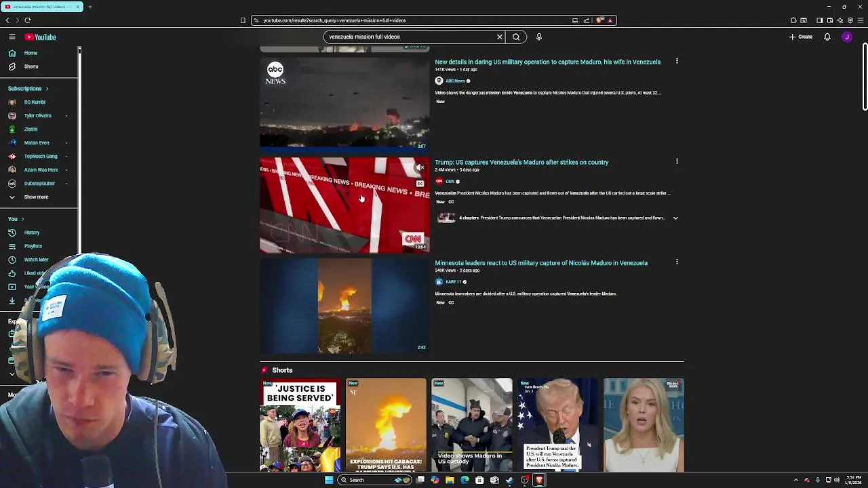
Task: Open File Explorer from taskbar
Action: [450, 480]
